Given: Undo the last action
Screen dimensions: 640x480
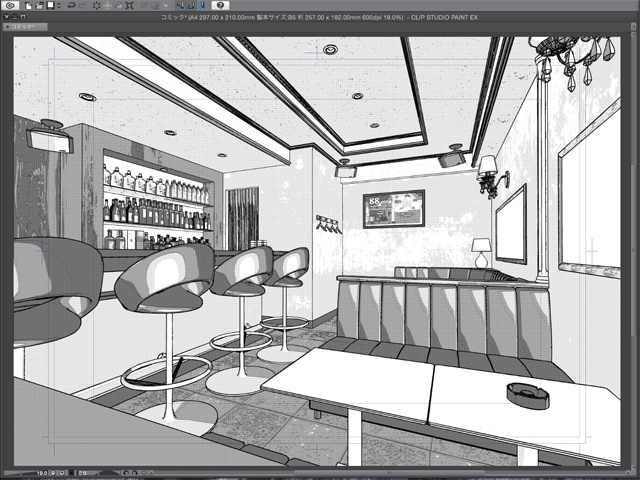Looking at the screenshot, I should [x=71, y=6].
